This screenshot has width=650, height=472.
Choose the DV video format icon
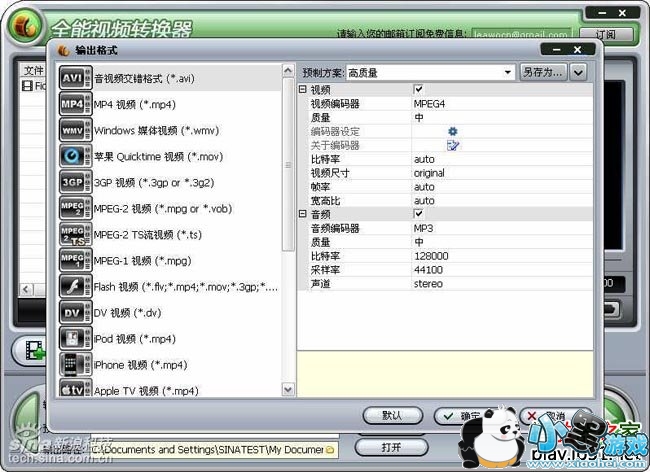(x=75, y=313)
